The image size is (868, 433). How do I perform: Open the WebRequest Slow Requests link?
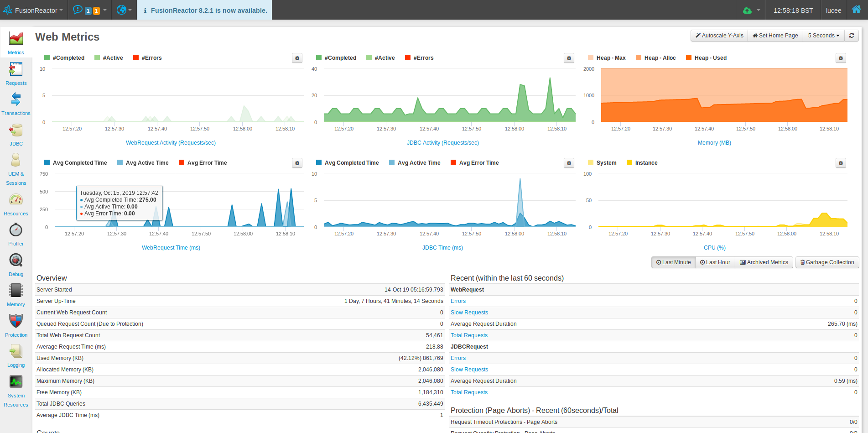[469, 313]
